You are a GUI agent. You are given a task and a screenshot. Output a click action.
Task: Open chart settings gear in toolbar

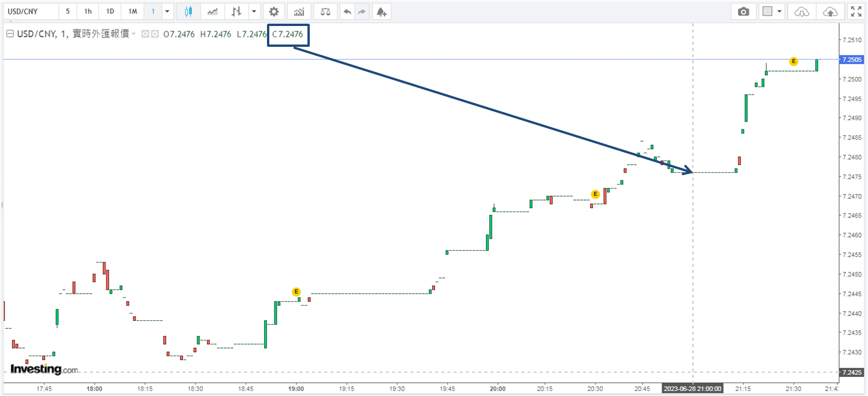(273, 12)
